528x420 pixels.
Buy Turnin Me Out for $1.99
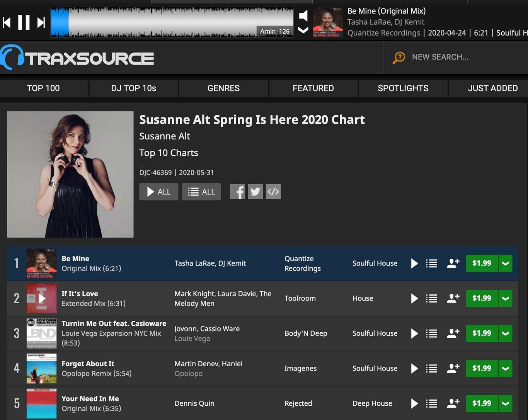(482, 333)
